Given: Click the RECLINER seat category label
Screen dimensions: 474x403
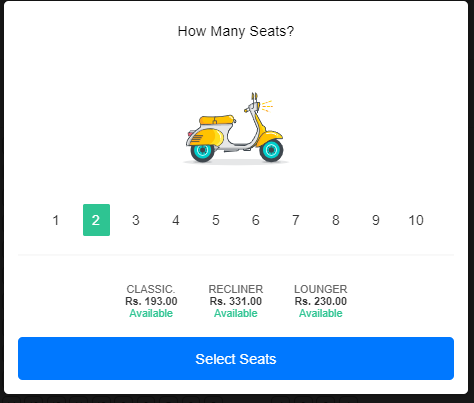Looking at the screenshot, I should coord(236,289).
